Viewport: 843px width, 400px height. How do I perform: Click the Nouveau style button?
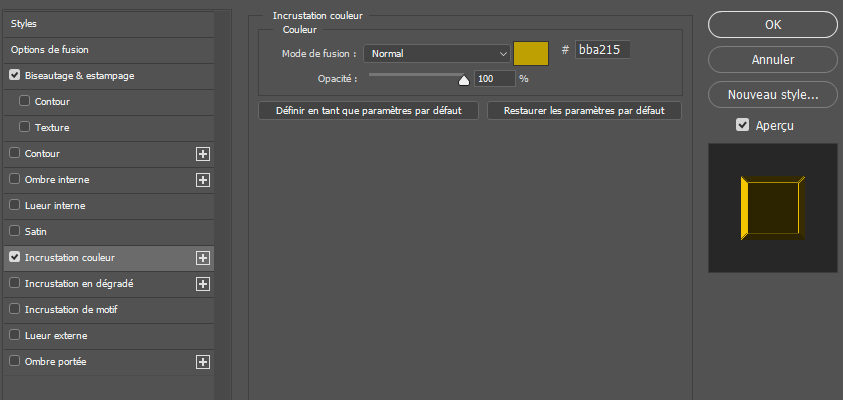[773, 94]
